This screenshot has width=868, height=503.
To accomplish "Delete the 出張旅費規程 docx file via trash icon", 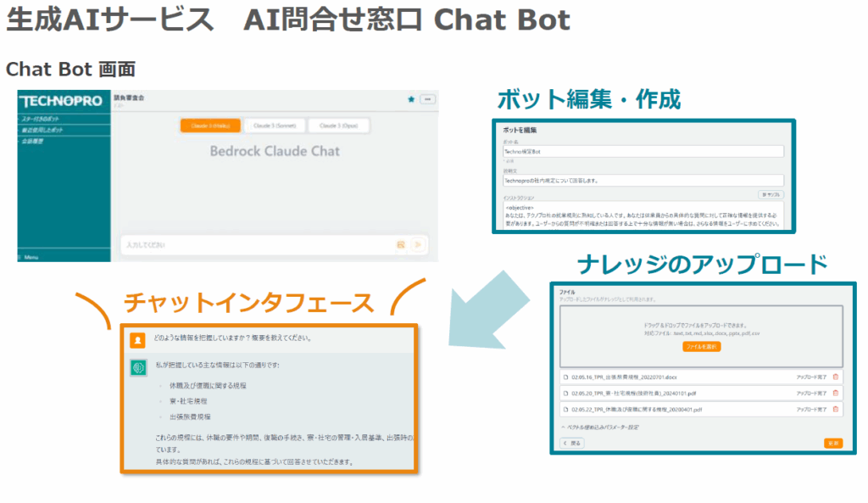I will point(835,377).
